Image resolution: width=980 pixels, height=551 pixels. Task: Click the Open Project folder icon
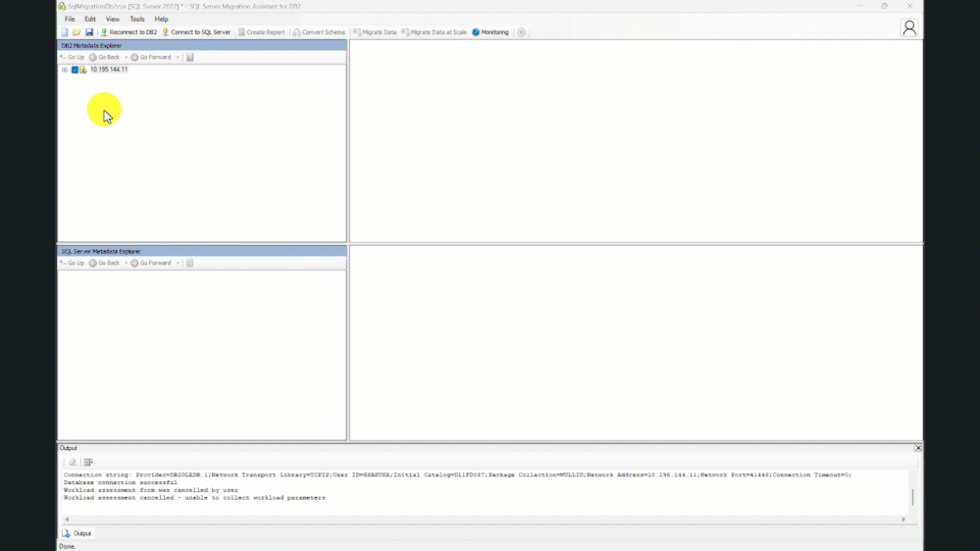coord(77,31)
